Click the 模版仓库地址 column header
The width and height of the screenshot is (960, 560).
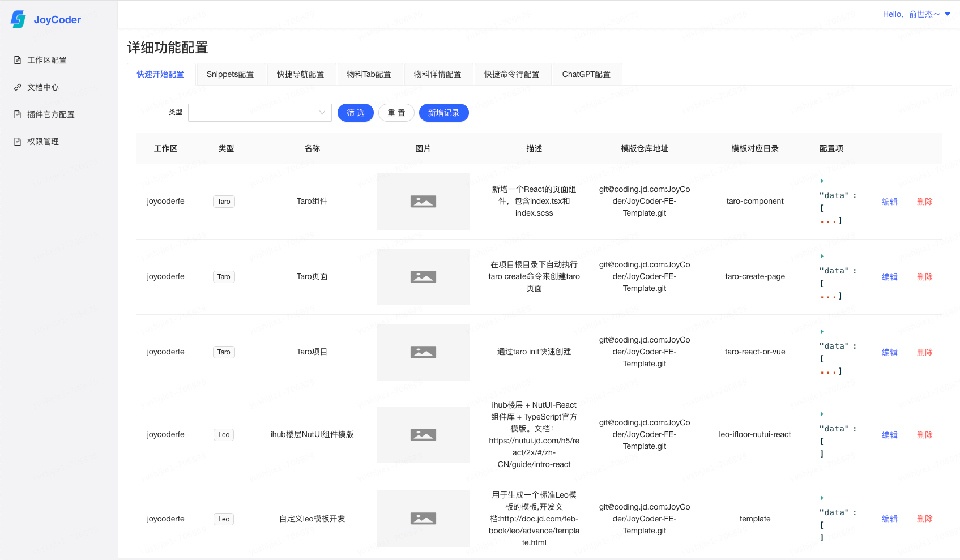(645, 148)
